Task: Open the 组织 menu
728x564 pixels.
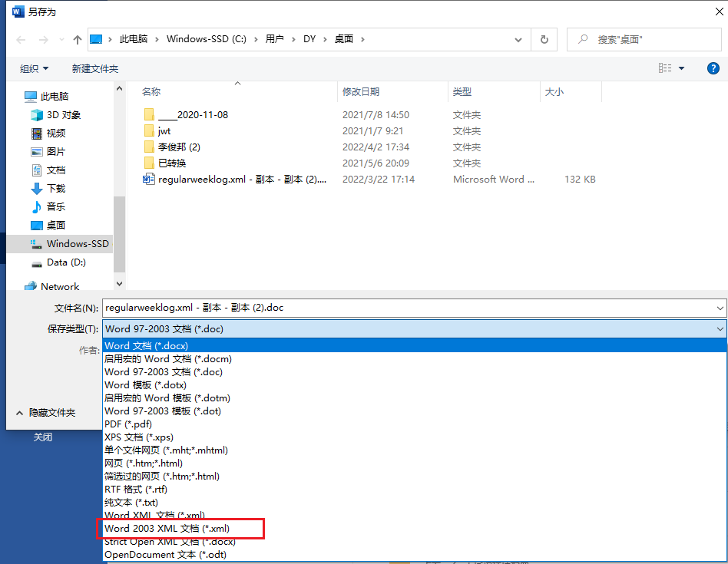Action: [34, 68]
